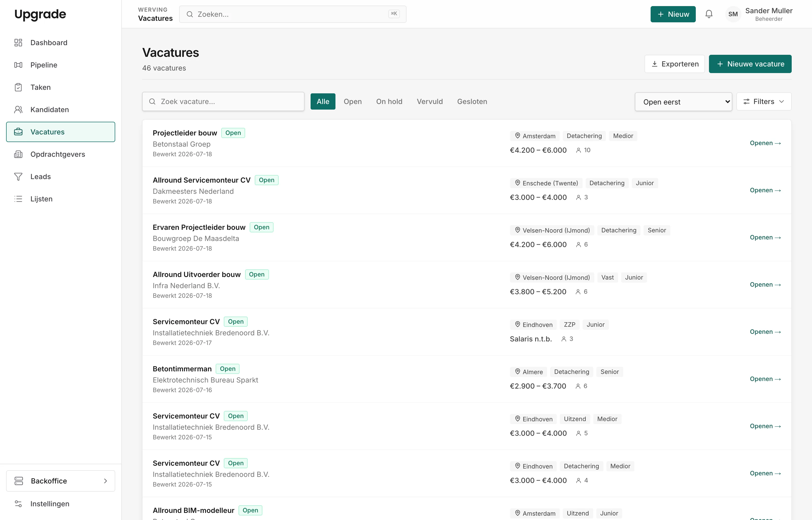Click the ZZP tag on Servicemonteur CV
This screenshot has height=520, width=812.
tap(569, 324)
